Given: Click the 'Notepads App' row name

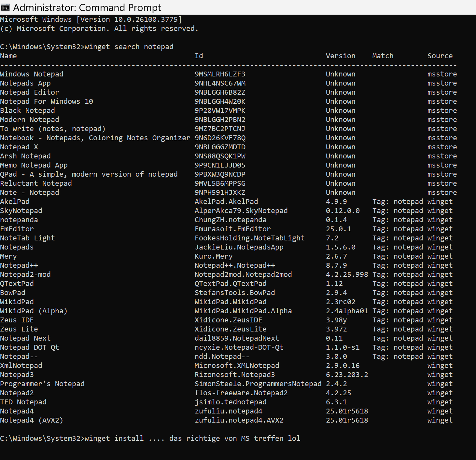Looking at the screenshot, I should coord(25,83).
